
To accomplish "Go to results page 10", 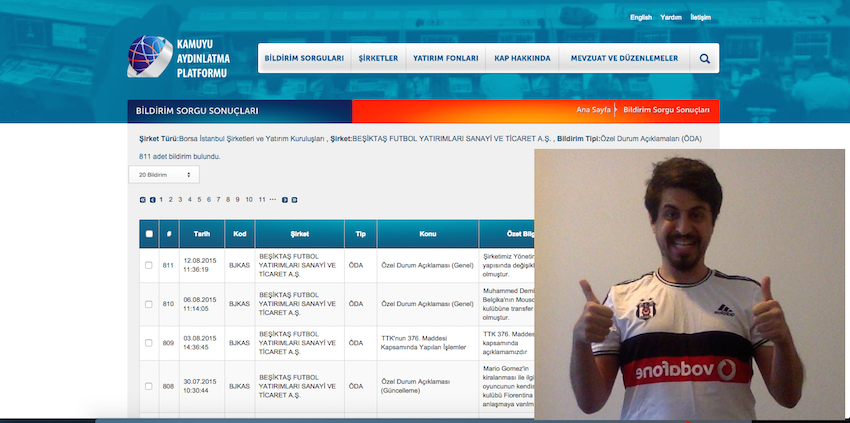I will point(249,200).
